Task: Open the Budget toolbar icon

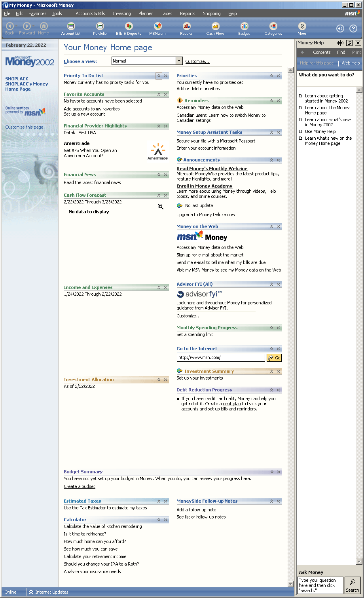Action: pyautogui.click(x=244, y=29)
